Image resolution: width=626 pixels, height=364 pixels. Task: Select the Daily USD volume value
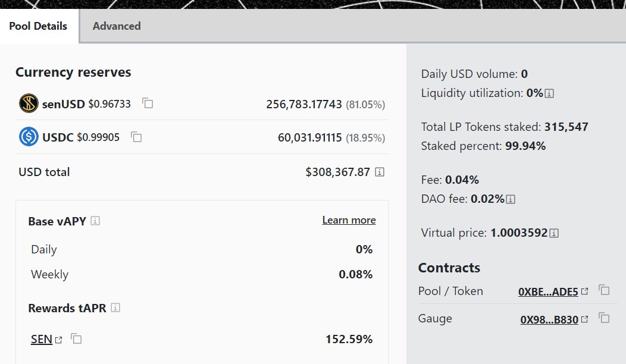(525, 74)
